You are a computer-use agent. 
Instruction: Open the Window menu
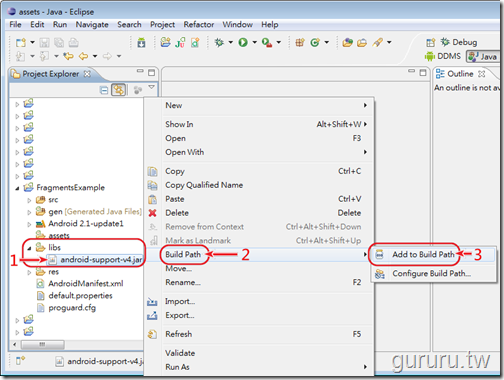point(237,25)
